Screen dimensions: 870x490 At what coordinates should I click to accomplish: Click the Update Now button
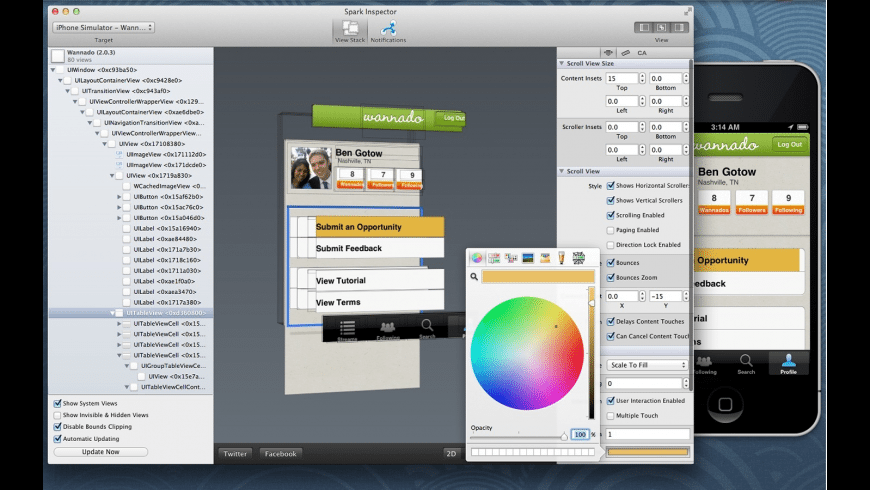[x=100, y=452]
